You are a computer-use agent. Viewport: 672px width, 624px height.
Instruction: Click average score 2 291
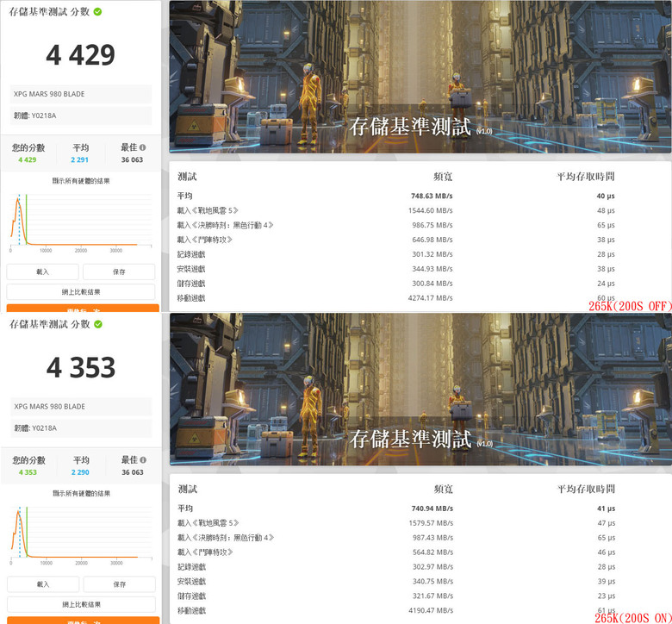[80, 159]
